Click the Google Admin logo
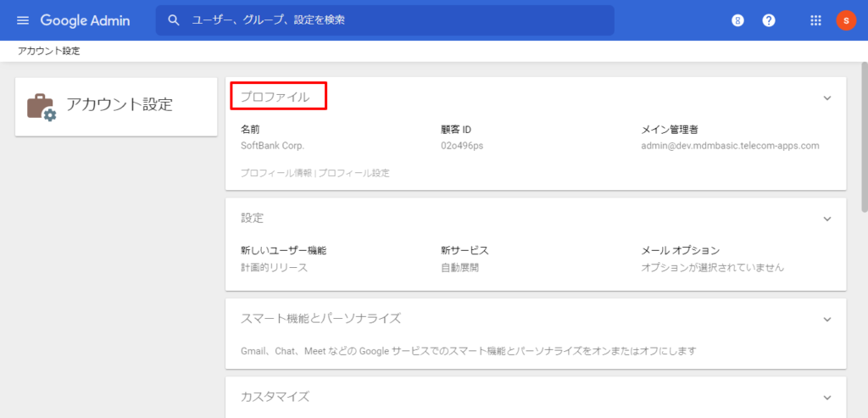 pos(85,20)
